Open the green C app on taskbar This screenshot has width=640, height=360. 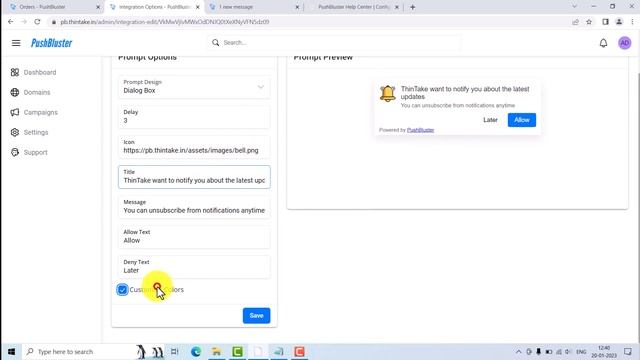tap(238, 351)
